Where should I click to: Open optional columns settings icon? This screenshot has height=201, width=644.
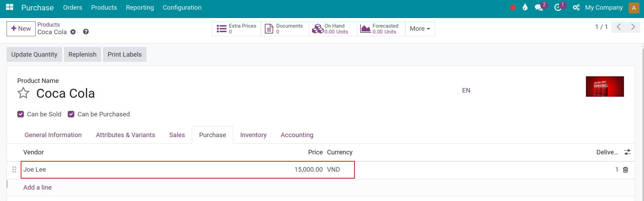pyautogui.click(x=627, y=152)
